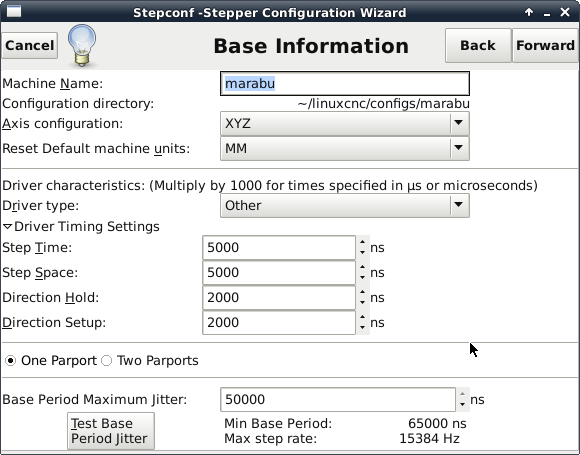580x455 pixels.
Task: Go Back to previous wizard page
Action: click(x=478, y=46)
